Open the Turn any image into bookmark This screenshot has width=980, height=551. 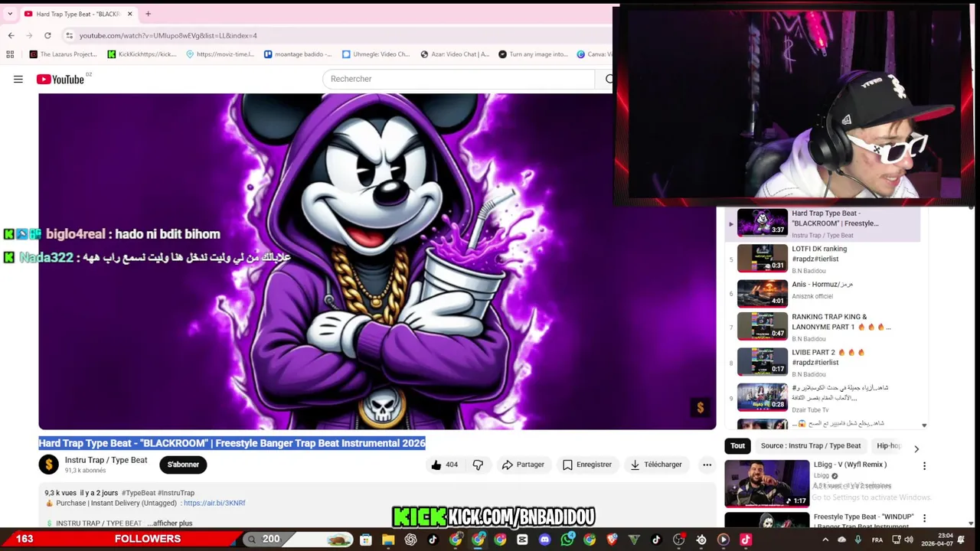point(533,54)
